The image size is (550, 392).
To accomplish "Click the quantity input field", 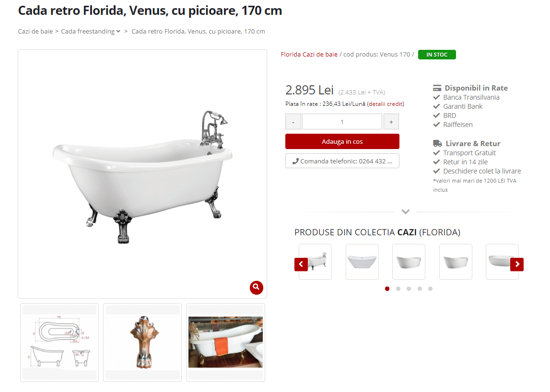I will (342, 122).
